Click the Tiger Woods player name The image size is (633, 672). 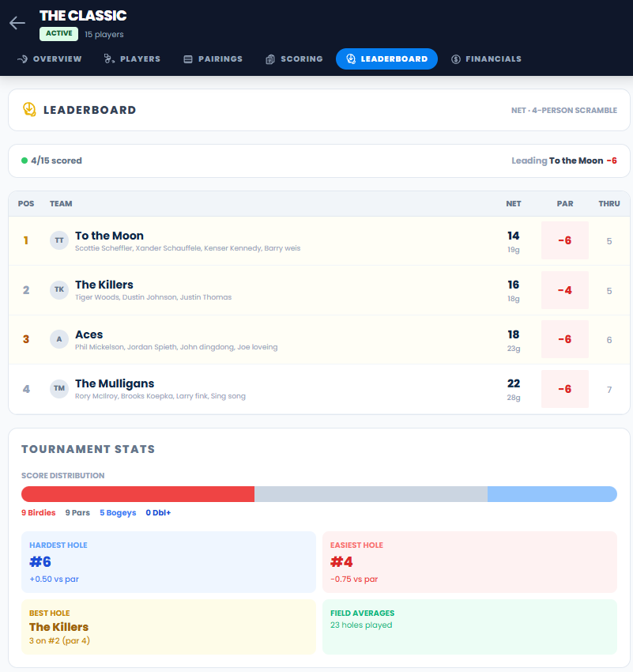tap(94, 298)
